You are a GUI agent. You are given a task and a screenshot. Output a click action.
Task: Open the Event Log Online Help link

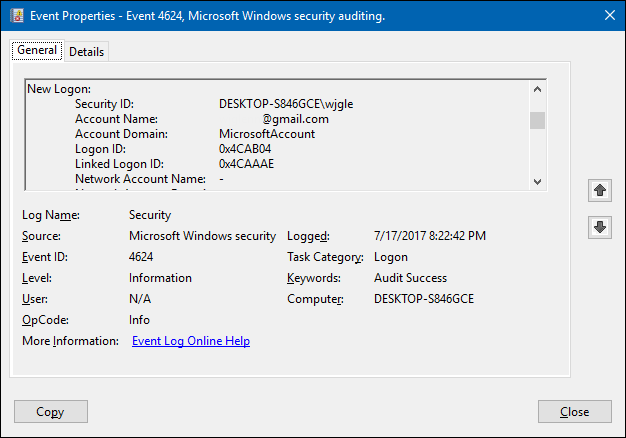point(190,341)
